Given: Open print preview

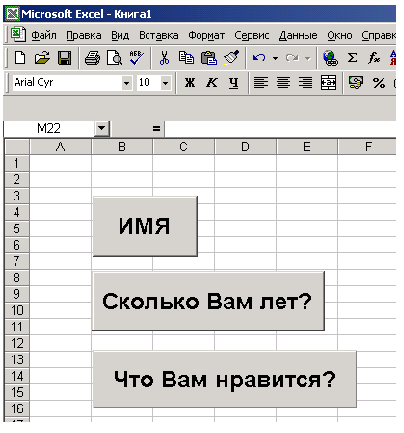Looking at the screenshot, I should click(x=114, y=58).
